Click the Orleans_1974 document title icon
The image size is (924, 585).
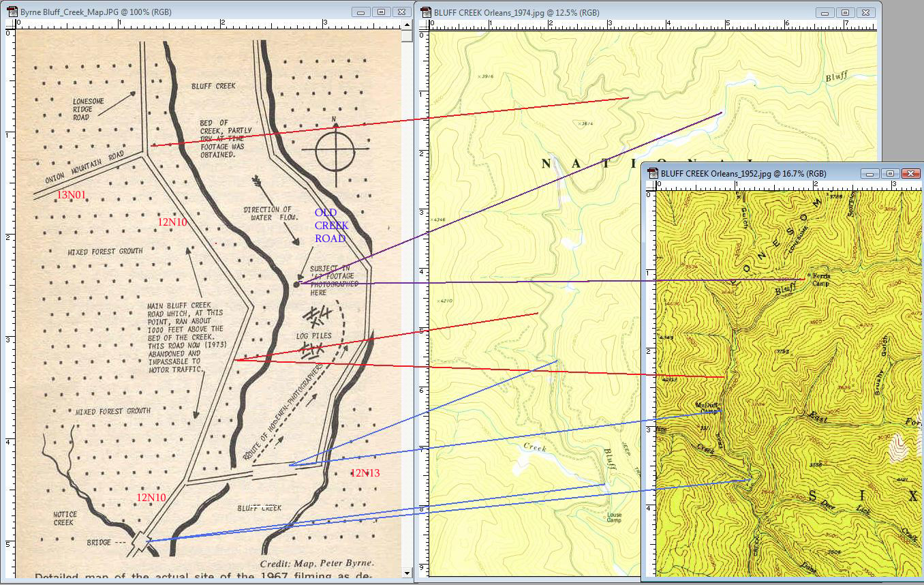pos(426,12)
